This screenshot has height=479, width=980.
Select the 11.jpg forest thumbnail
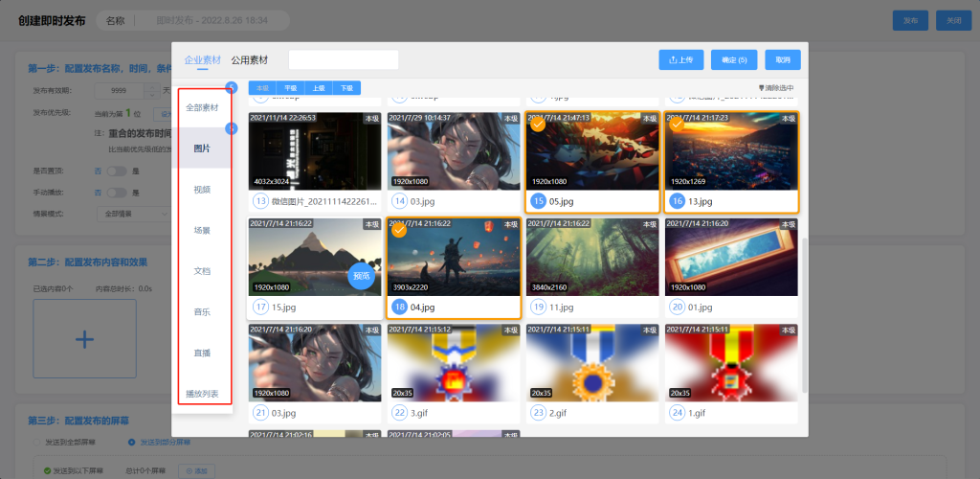pyautogui.click(x=592, y=257)
